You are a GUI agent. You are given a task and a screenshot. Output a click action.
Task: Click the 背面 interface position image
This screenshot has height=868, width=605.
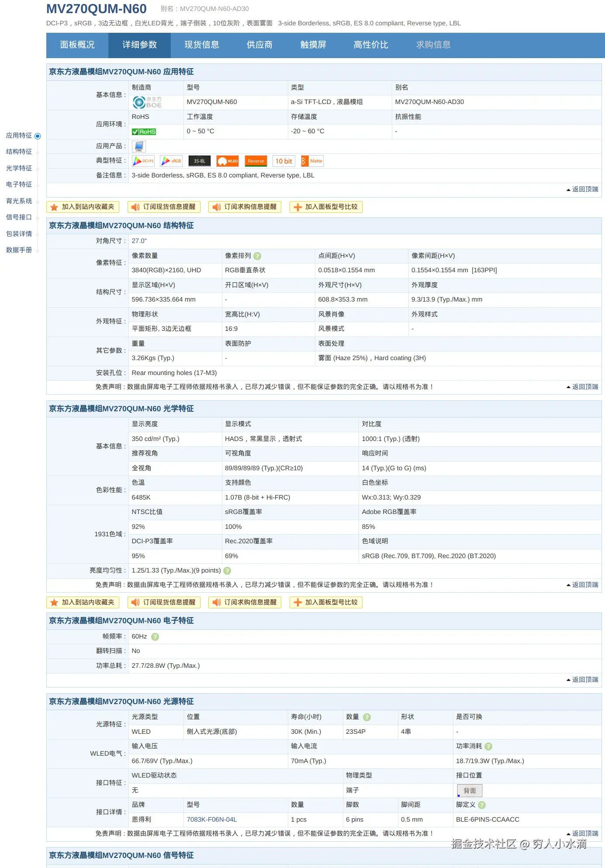(x=470, y=791)
